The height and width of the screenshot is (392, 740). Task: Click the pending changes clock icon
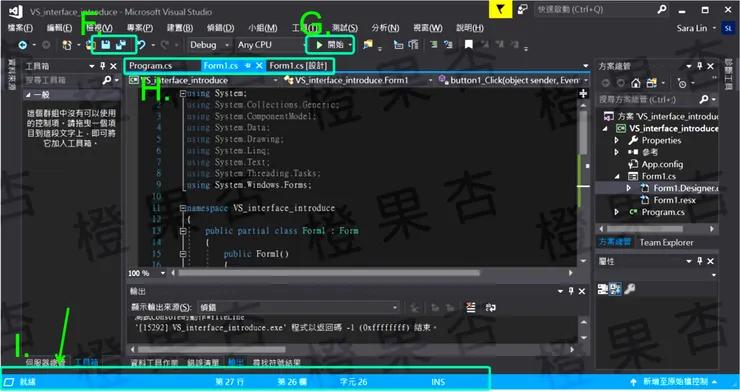682,83
